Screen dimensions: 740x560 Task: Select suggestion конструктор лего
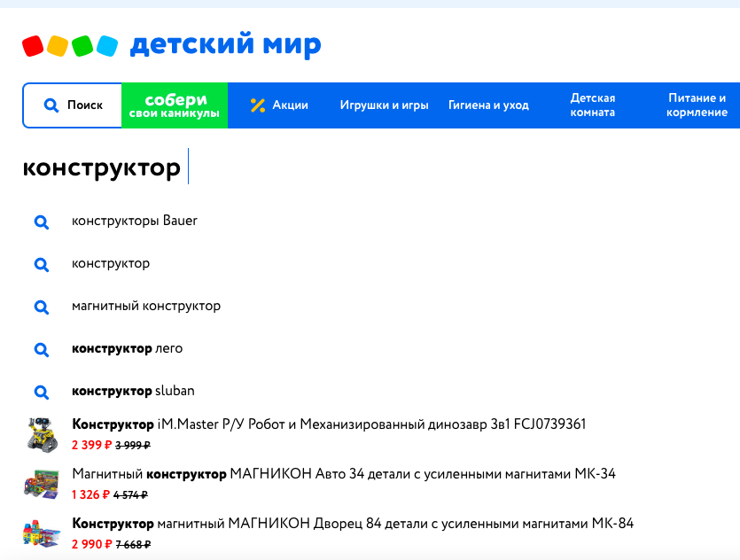[x=127, y=348]
